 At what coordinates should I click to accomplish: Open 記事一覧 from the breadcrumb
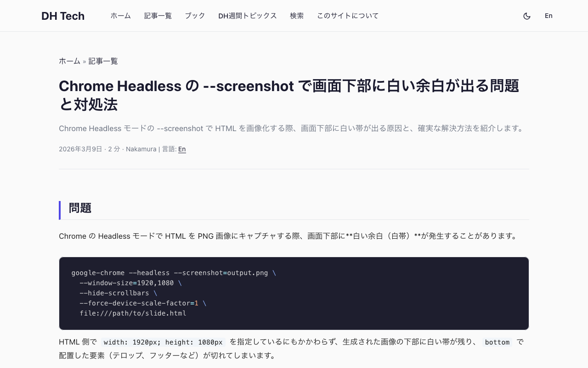click(103, 61)
